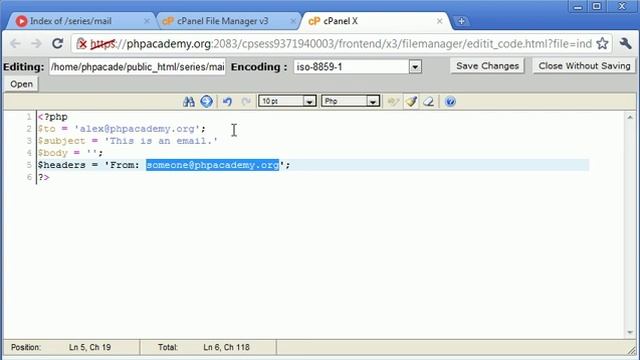Maximize the browser window
Screen dimensions: 640x360
(597, 6)
